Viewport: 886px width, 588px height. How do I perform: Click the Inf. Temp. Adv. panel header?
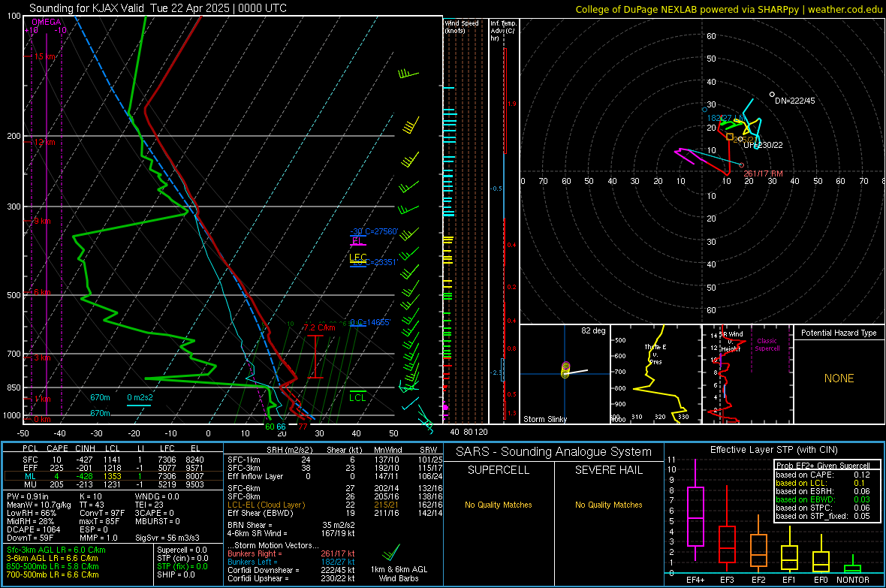point(504,31)
